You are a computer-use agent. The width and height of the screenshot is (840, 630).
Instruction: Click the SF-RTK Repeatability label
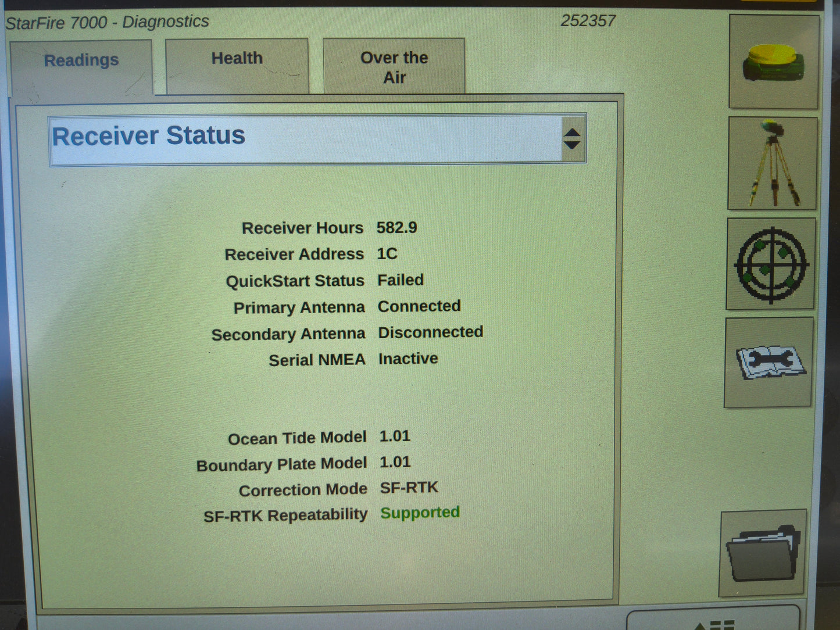(285, 516)
